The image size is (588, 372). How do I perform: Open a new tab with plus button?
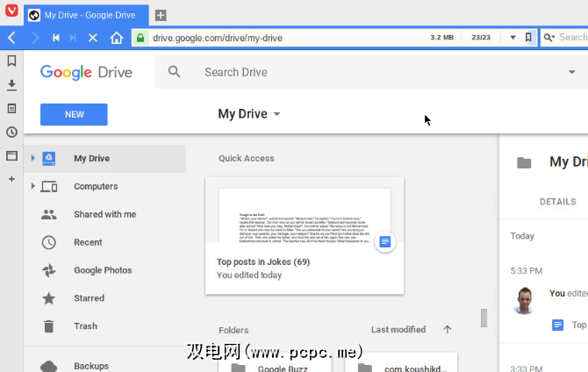coord(161,16)
